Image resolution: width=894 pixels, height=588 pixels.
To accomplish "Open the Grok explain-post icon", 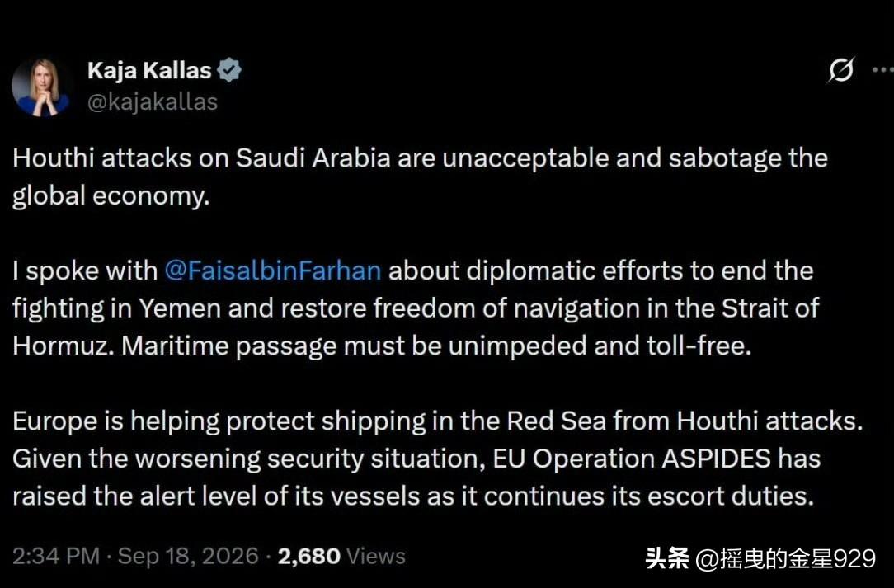I will point(841,70).
